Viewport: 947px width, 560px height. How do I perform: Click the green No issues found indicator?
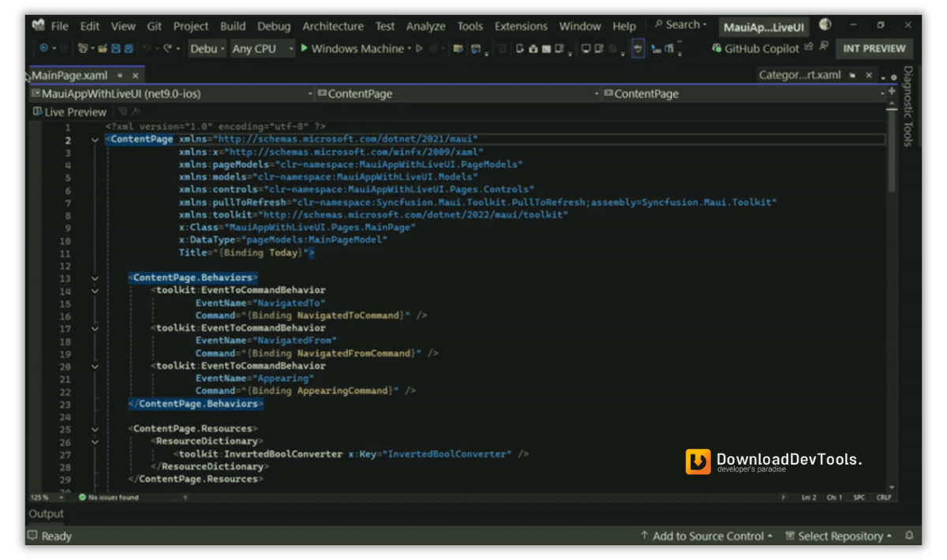(x=82, y=498)
